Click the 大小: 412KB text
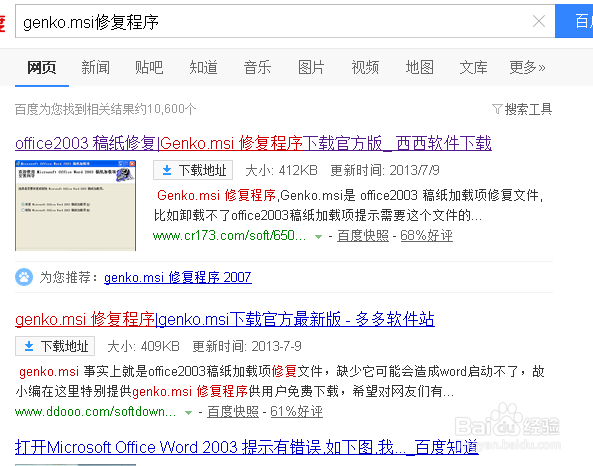The width and height of the screenshot is (593, 466). coord(281,170)
